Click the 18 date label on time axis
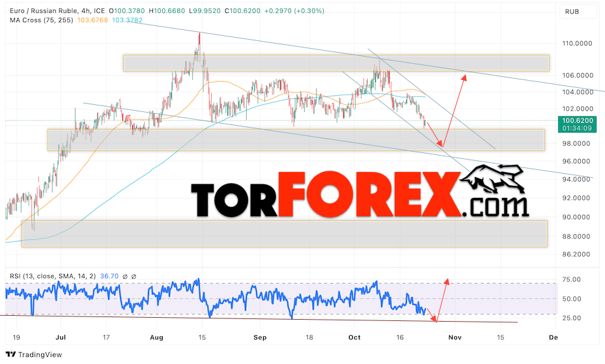The height and width of the screenshot is (364, 605). (309, 337)
